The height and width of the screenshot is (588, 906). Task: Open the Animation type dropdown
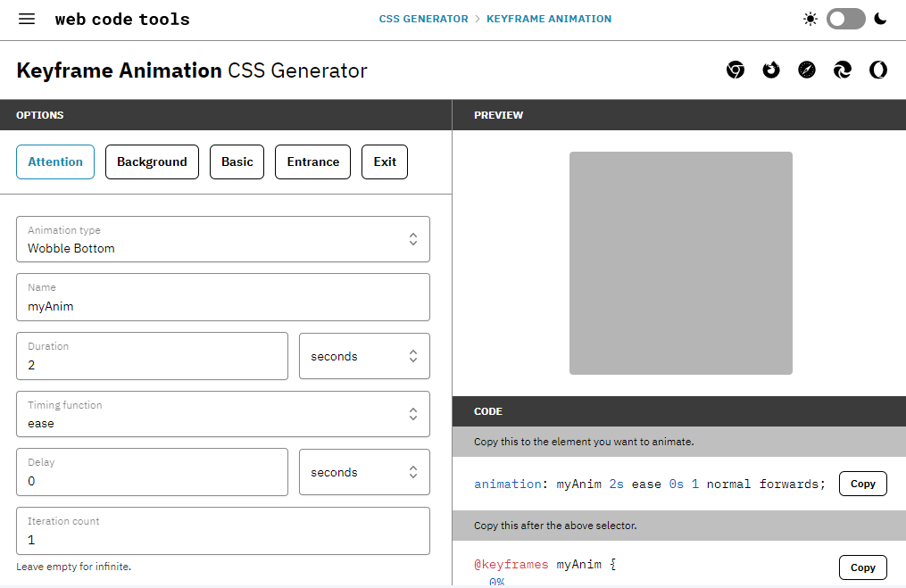[223, 239]
